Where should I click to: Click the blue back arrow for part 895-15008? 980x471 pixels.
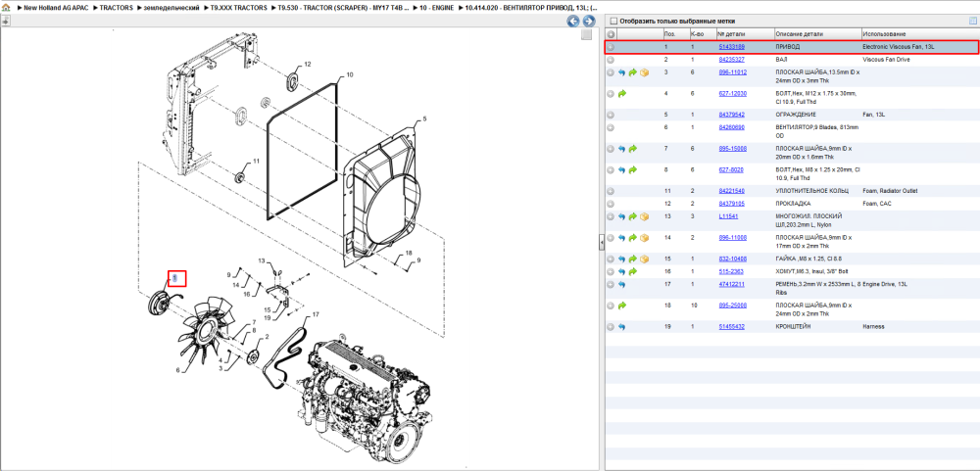(622, 149)
